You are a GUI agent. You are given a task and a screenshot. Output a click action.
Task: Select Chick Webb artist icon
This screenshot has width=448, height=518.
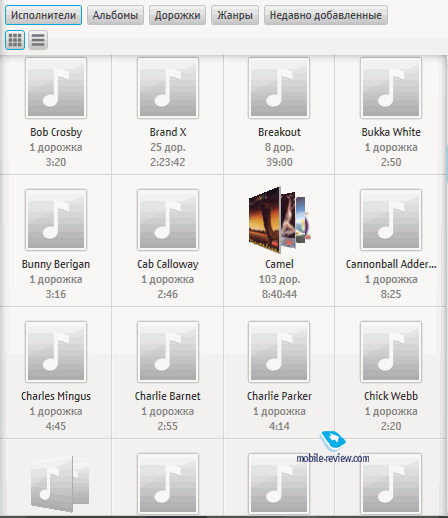pos(391,352)
